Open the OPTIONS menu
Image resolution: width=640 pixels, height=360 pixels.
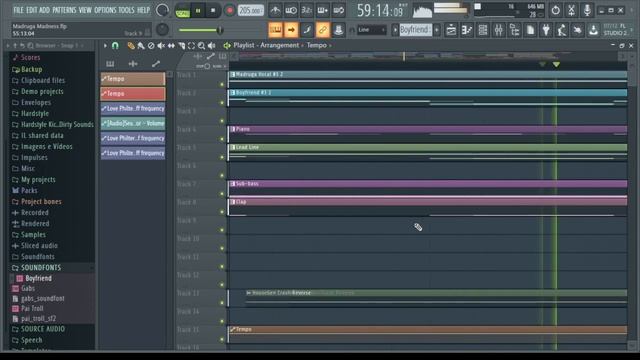[x=105, y=10]
